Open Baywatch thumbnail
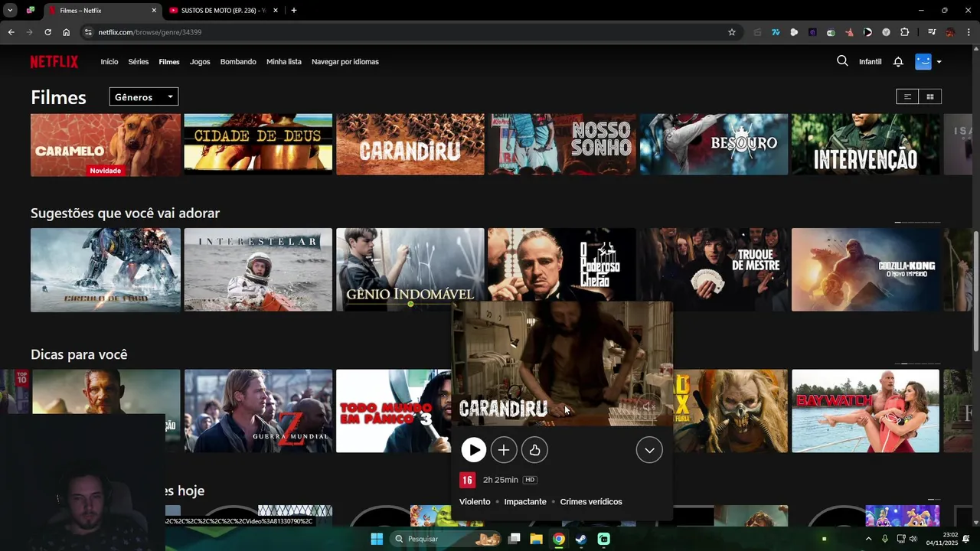 coord(865,411)
